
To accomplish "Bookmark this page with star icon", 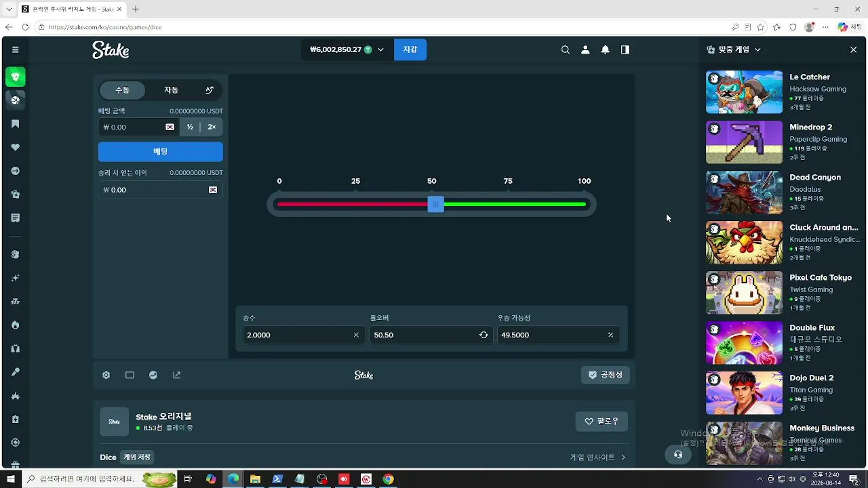I will point(761,27).
